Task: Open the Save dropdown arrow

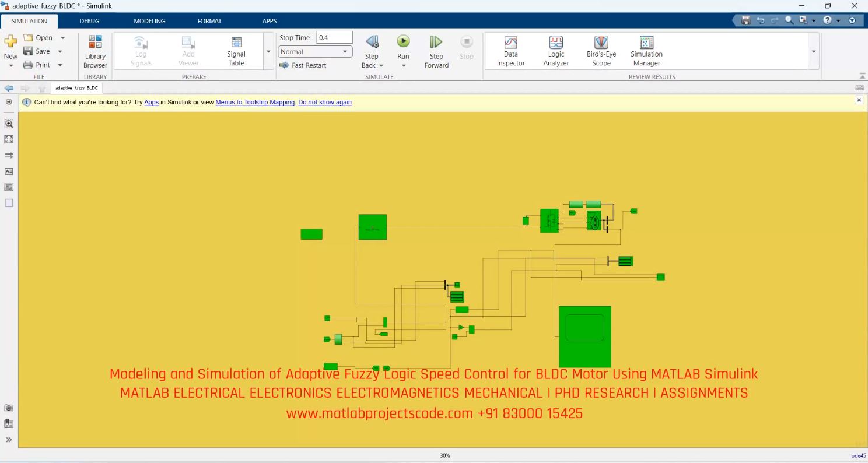Action: (x=60, y=51)
